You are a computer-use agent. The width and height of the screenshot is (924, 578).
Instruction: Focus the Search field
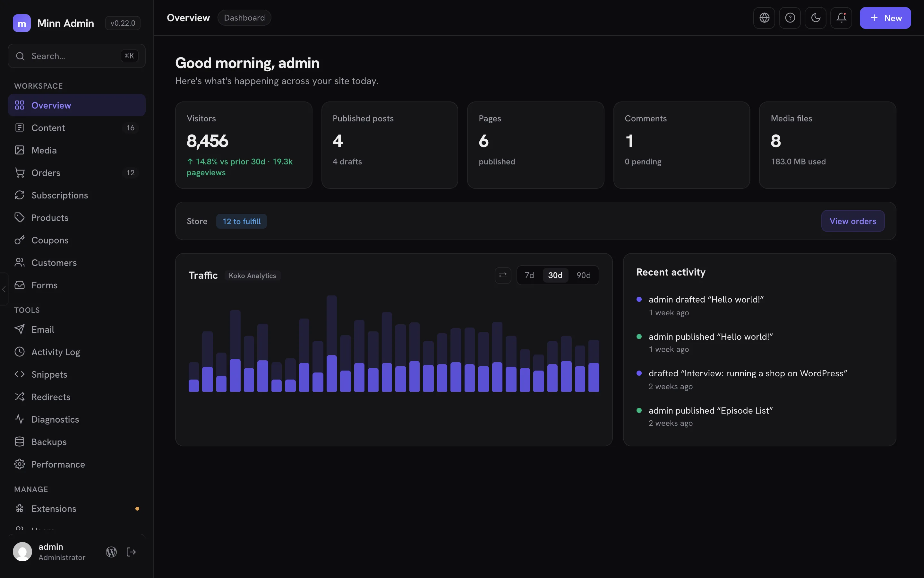(76, 56)
